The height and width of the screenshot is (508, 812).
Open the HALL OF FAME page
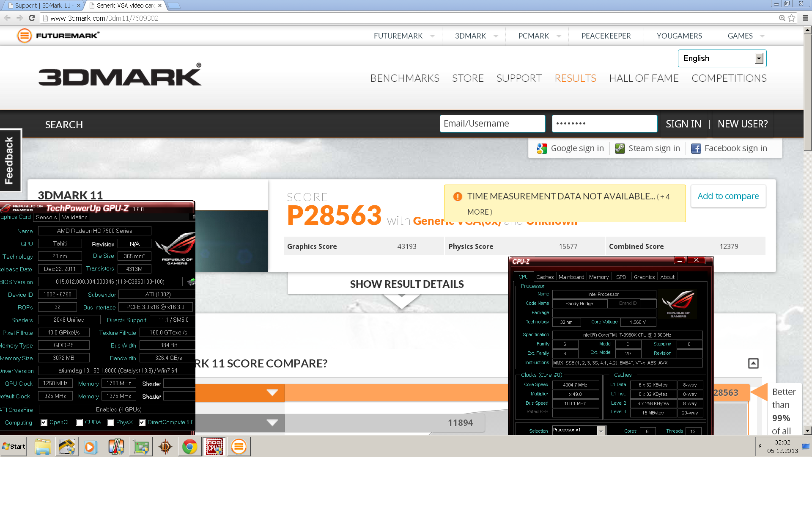[644, 78]
